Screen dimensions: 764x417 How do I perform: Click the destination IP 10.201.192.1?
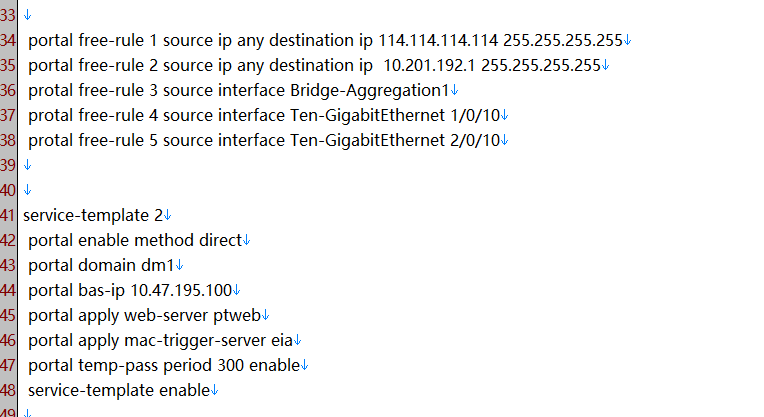click(434, 65)
